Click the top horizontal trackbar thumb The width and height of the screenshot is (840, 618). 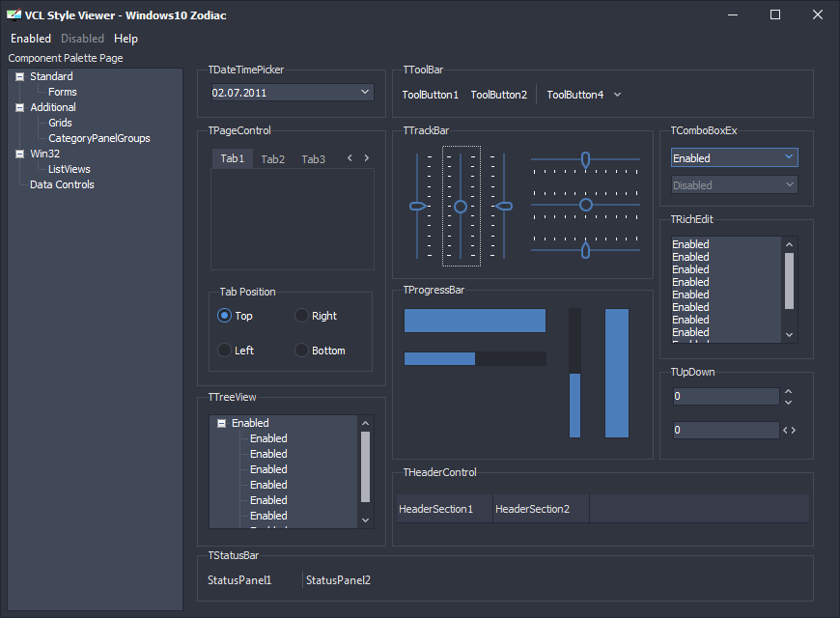click(585, 159)
